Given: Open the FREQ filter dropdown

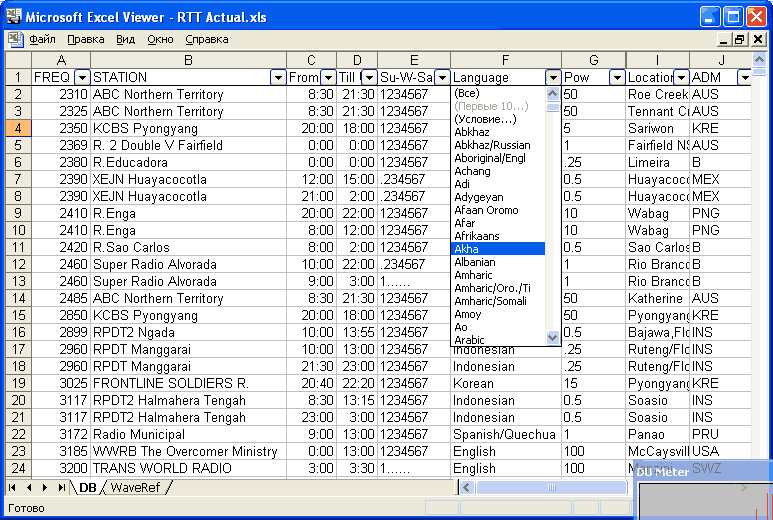Looking at the screenshot, I should coord(82,77).
